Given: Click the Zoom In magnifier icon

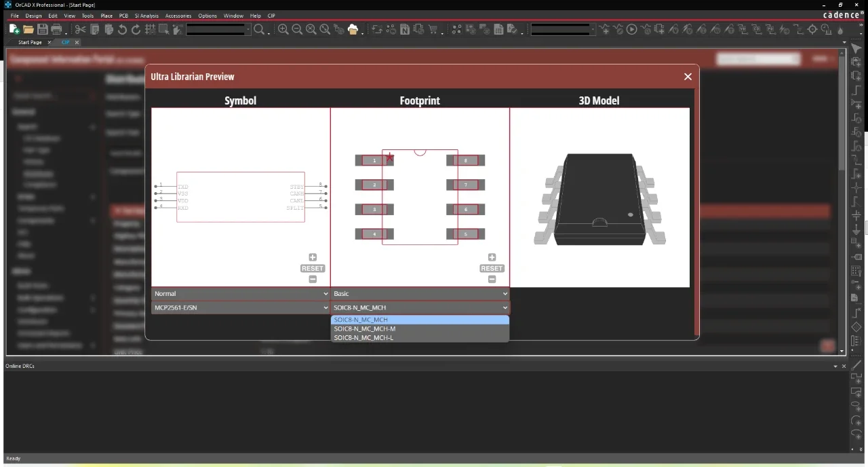Looking at the screenshot, I should (283, 29).
